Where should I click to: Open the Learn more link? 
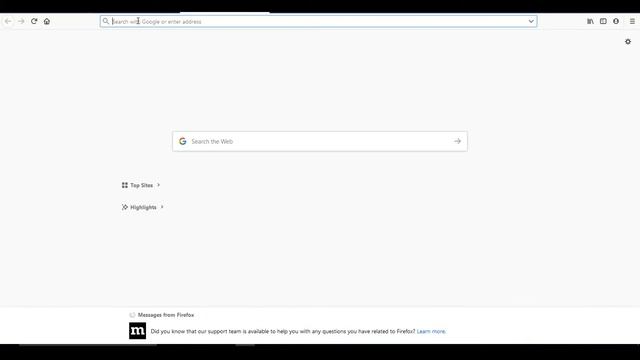click(431, 331)
